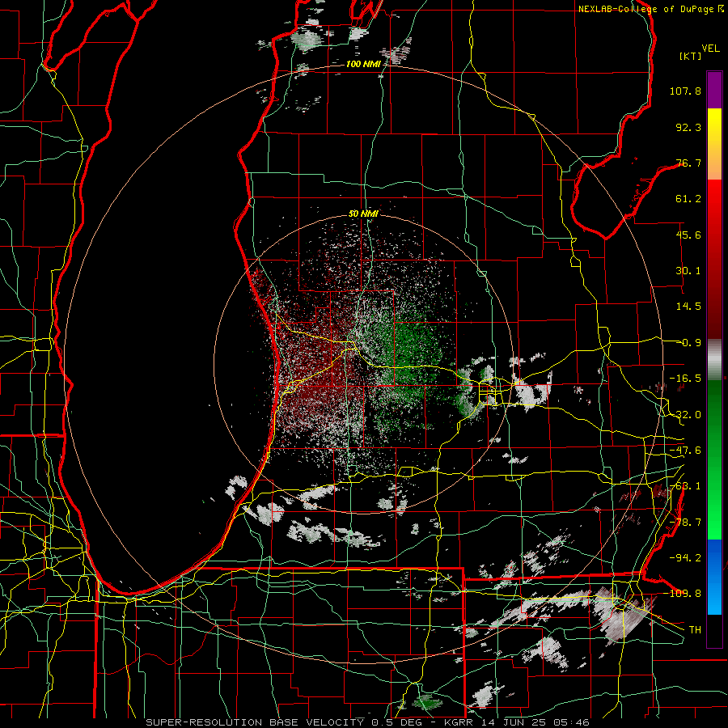Click the green segment of the color bar

(x=714, y=459)
